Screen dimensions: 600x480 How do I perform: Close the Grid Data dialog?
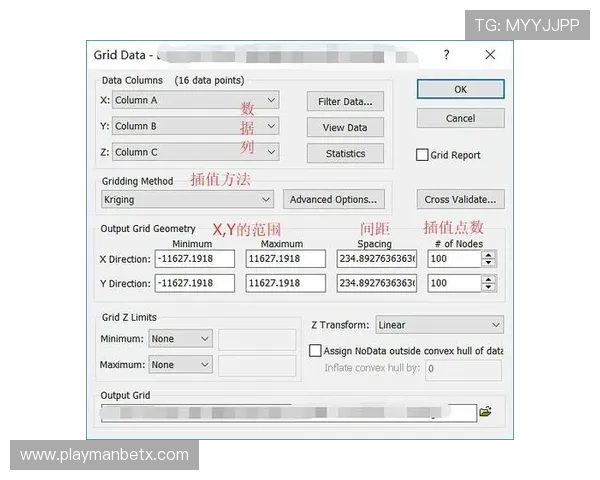pyautogui.click(x=490, y=55)
